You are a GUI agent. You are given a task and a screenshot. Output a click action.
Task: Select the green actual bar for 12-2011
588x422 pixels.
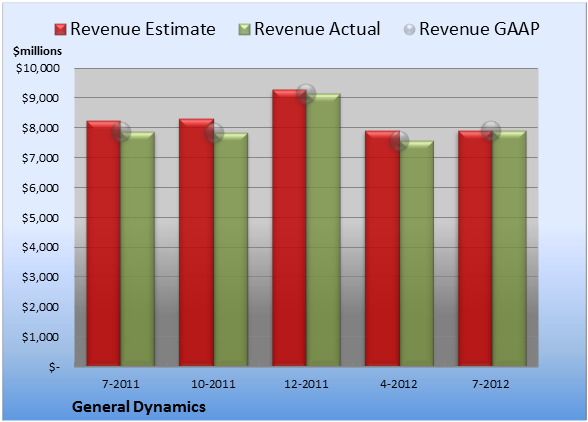(x=324, y=230)
